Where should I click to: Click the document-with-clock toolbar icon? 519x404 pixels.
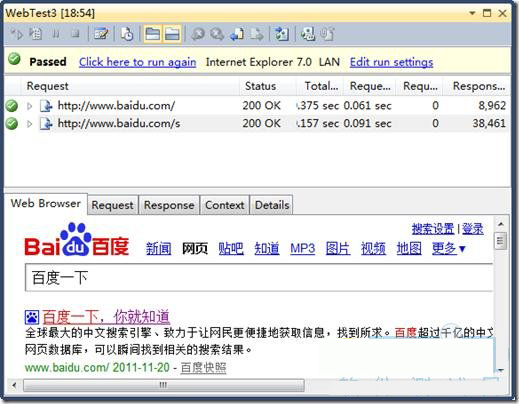click(x=127, y=34)
